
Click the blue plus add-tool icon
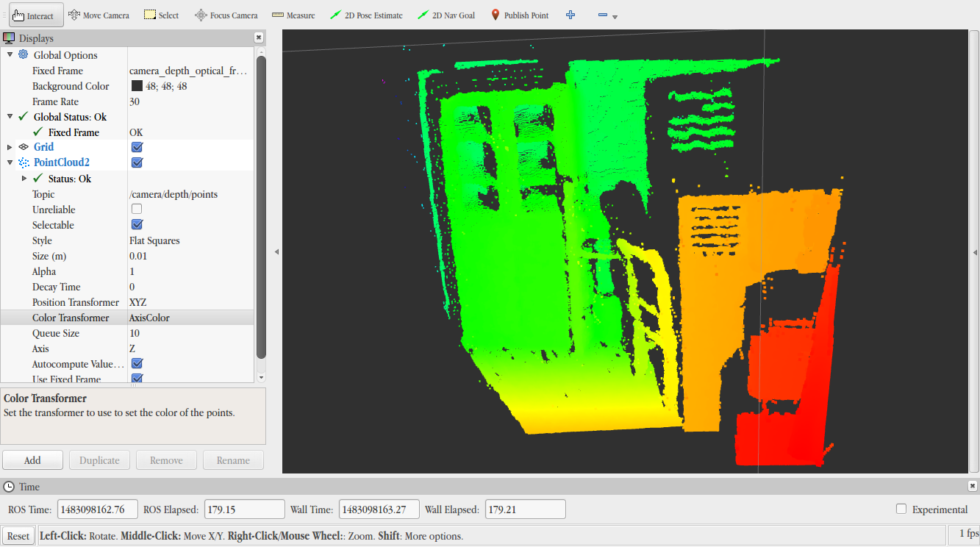pos(571,15)
